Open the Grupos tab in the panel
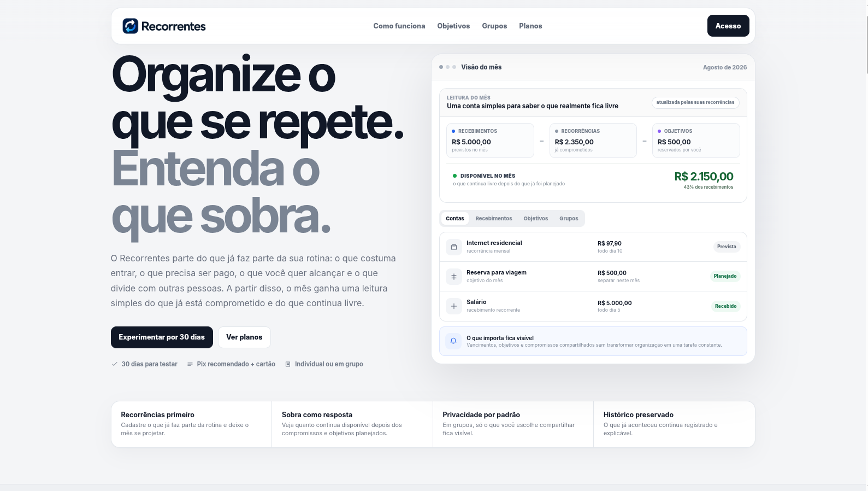This screenshot has width=868, height=491. [569, 219]
